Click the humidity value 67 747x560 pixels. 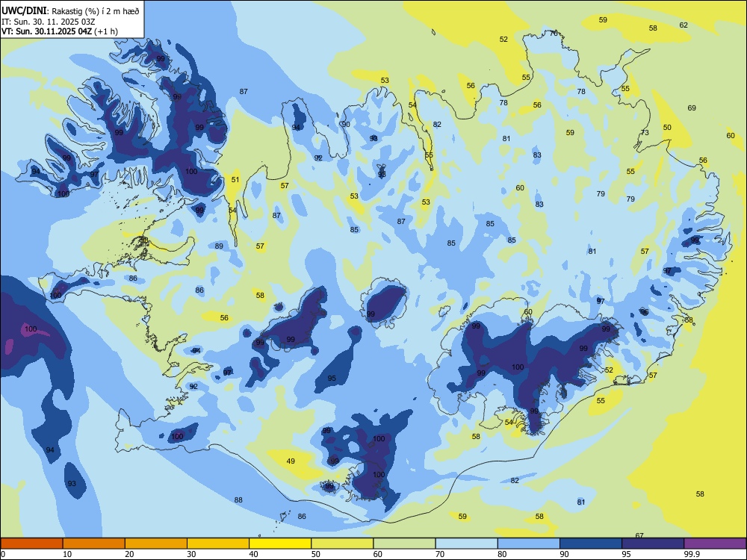[639, 535]
